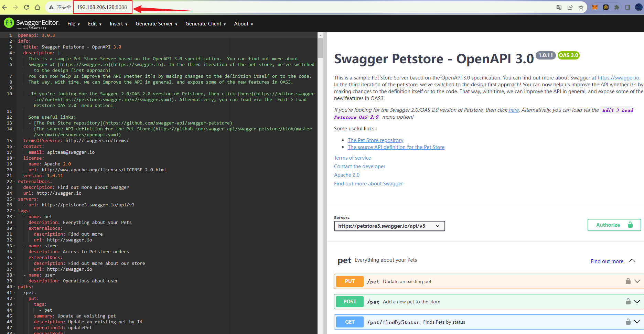Click the browser back arrow
Screen dimensions: 644x334
click(x=4, y=7)
